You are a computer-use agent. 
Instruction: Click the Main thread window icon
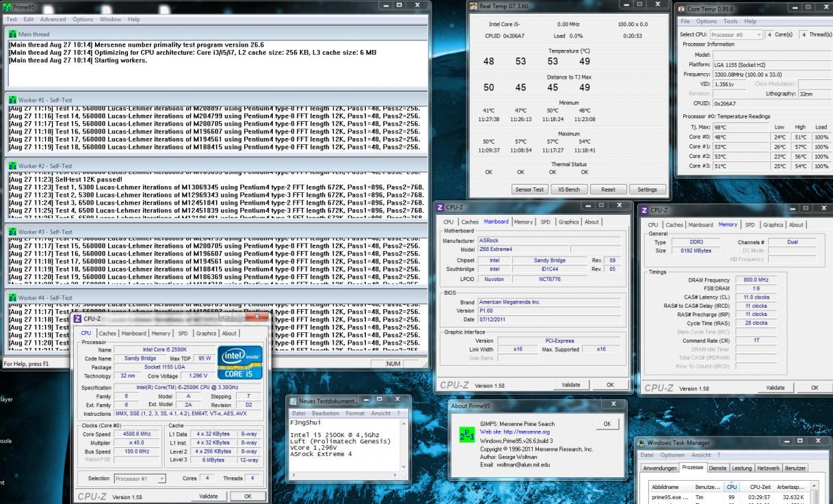click(12, 34)
